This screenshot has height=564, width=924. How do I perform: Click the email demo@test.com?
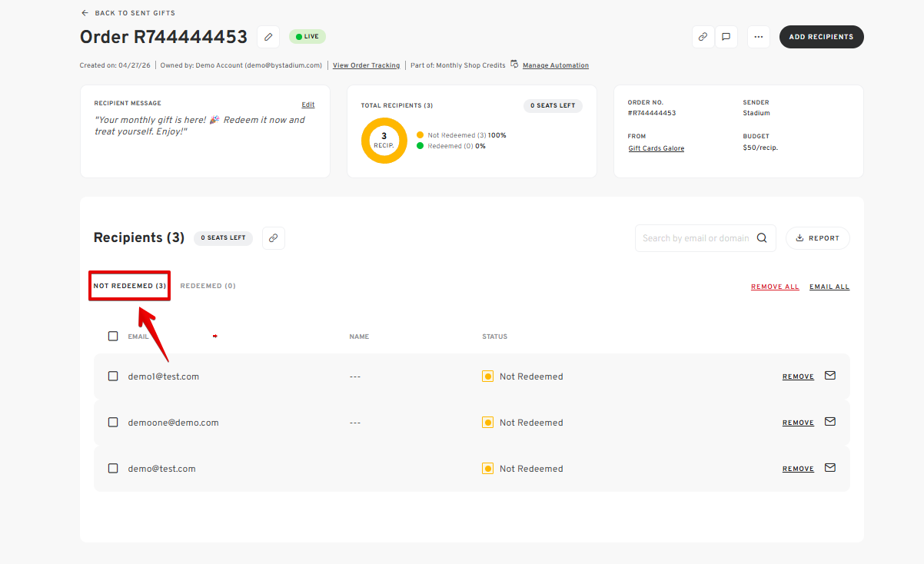point(161,469)
